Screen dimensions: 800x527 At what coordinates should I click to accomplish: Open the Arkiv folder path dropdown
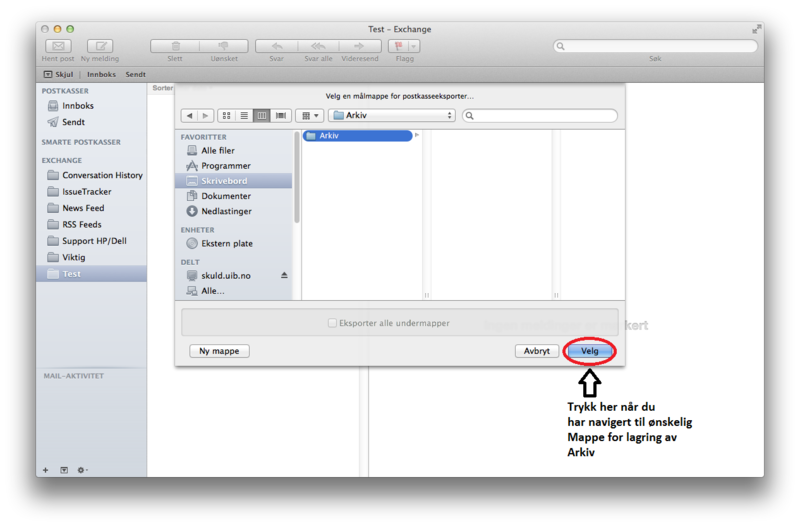[x=391, y=116]
